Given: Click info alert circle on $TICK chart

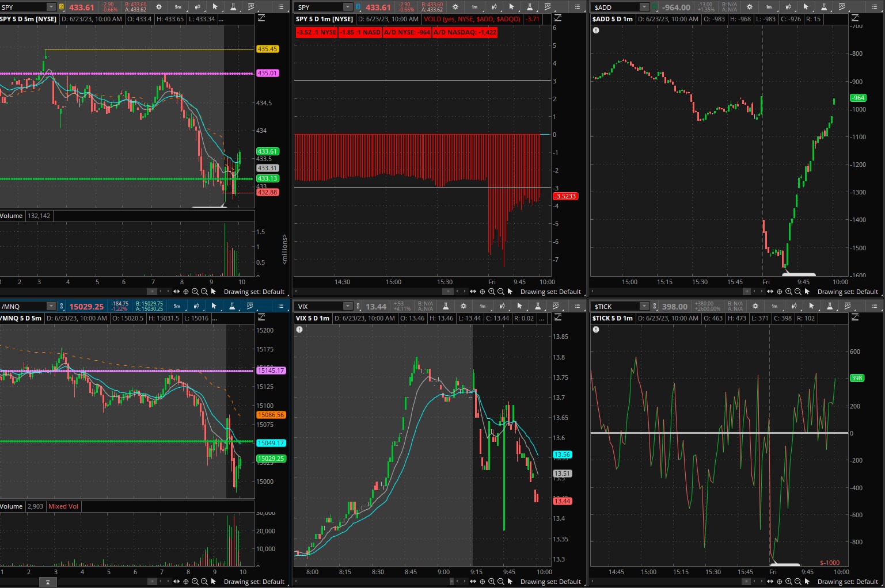Looking at the screenshot, I should click(596, 330).
